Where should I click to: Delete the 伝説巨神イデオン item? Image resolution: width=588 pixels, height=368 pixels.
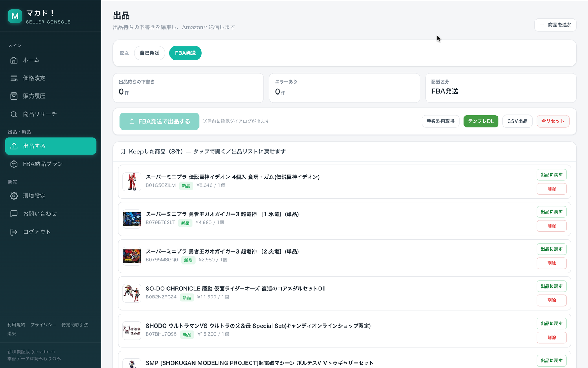tap(551, 189)
